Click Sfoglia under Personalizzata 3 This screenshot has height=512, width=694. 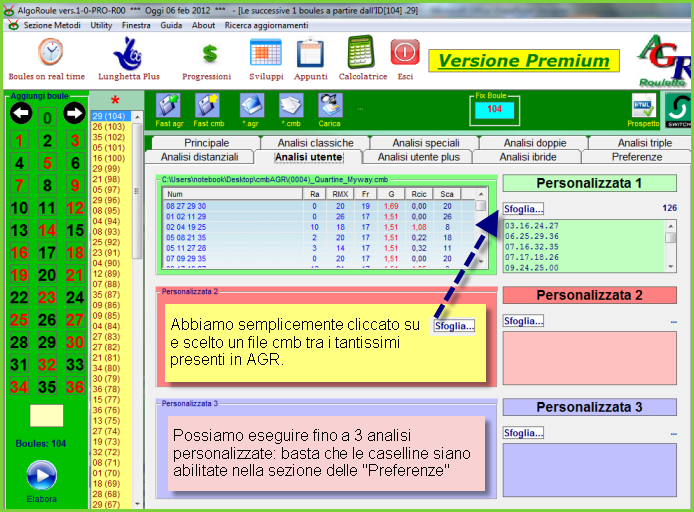(x=523, y=433)
